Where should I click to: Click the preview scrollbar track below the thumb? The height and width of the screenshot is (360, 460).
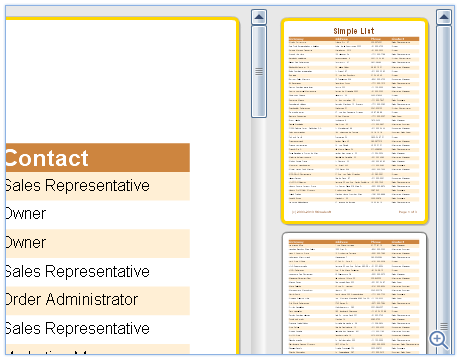(x=259, y=236)
